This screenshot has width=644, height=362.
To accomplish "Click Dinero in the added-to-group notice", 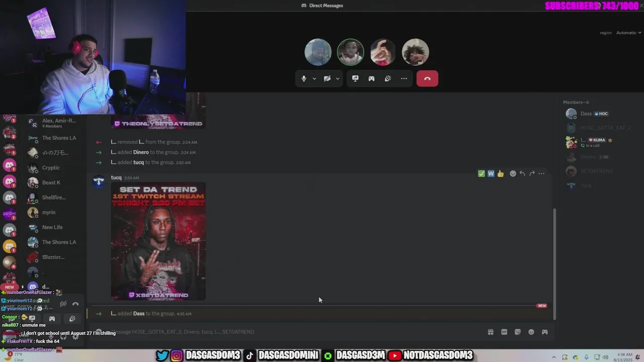I will (141, 152).
